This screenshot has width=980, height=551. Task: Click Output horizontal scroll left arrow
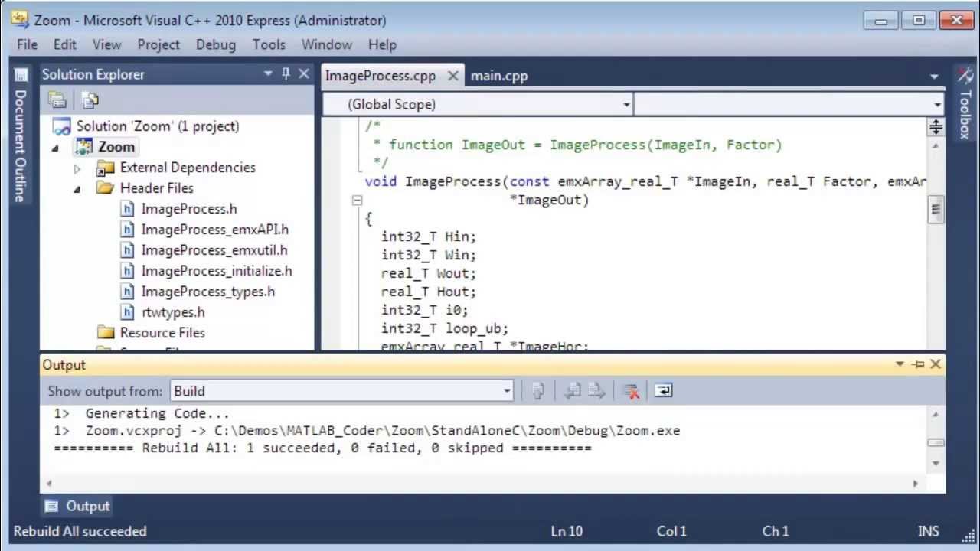pyautogui.click(x=49, y=483)
